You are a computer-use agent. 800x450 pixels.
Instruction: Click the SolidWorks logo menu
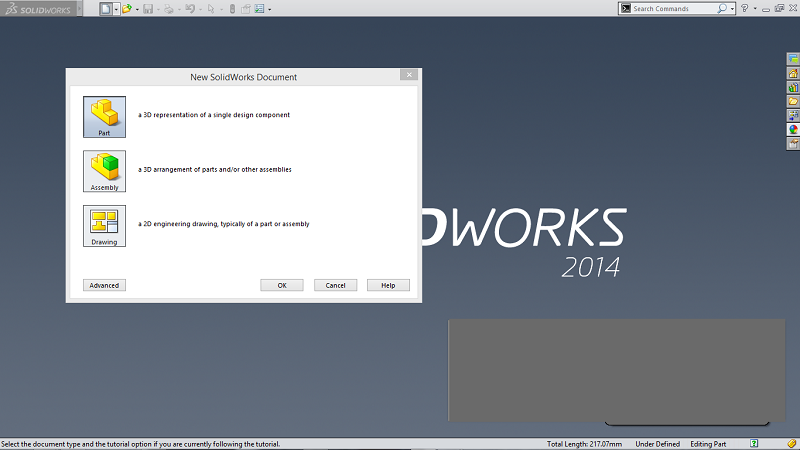38,9
